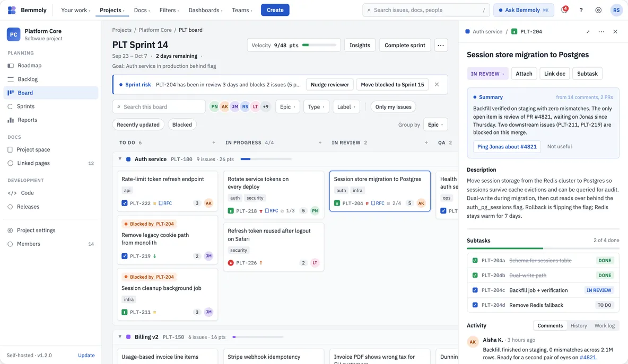Open the Epic filter dropdown
Image resolution: width=628 pixels, height=364 pixels.
tap(287, 107)
